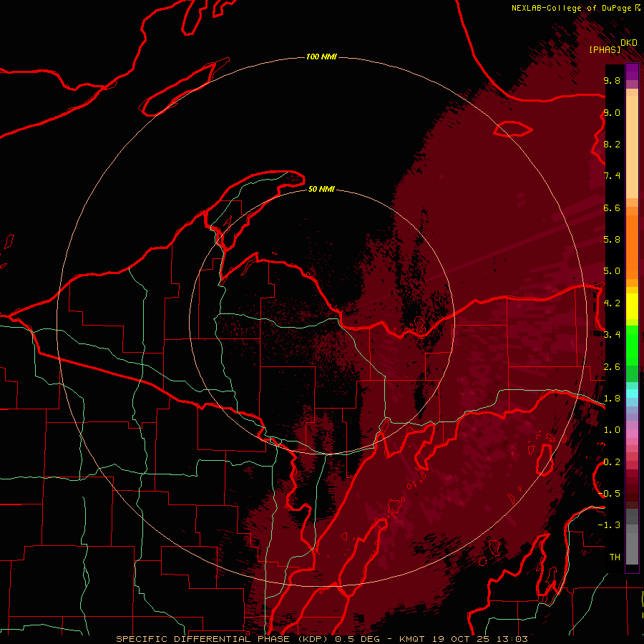
Task: Click the 9.0 value on color scale
Action: 612,112
